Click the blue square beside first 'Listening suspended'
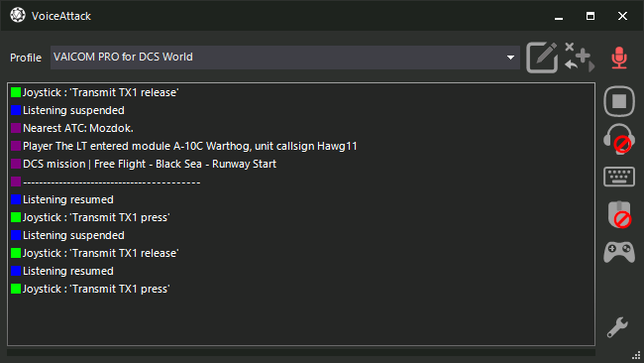The width and height of the screenshot is (644, 363). click(x=16, y=110)
